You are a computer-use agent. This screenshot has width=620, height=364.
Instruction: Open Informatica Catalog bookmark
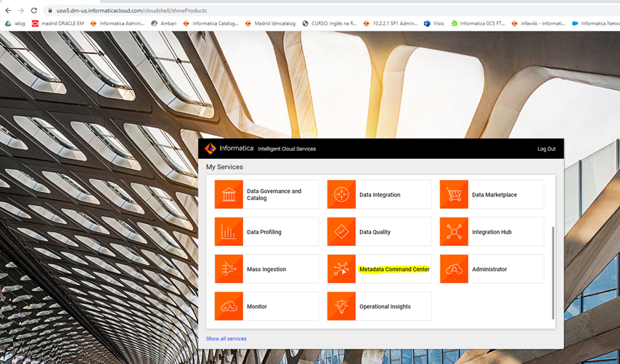(211, 23)
